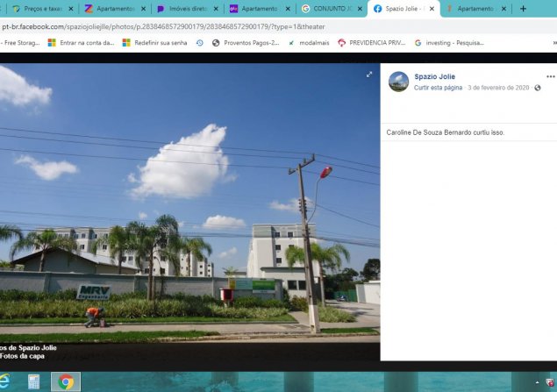557x392 pixels.
Task: Open the post date 3 de fevereiro de 2020
Action: point(498,88)
